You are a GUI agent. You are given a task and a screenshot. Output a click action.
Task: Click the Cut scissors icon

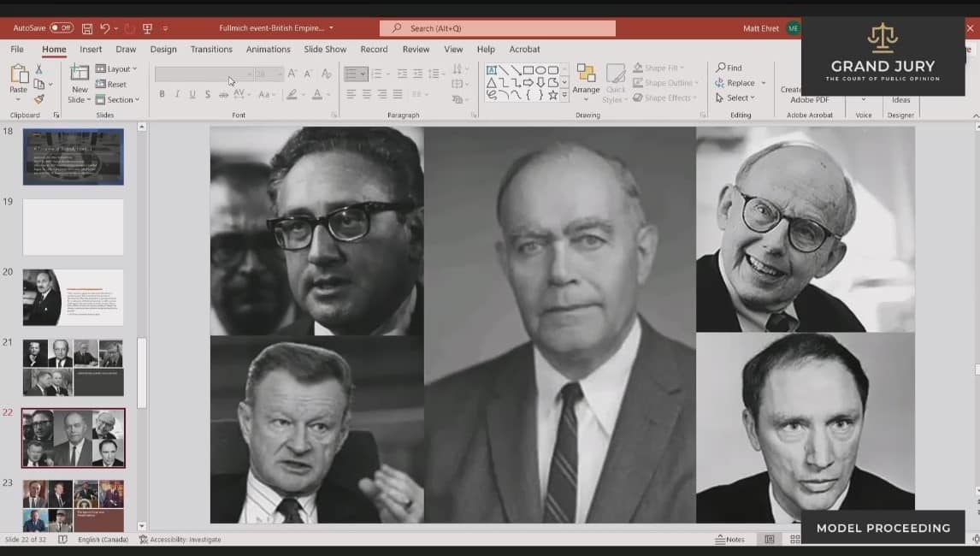39,69
